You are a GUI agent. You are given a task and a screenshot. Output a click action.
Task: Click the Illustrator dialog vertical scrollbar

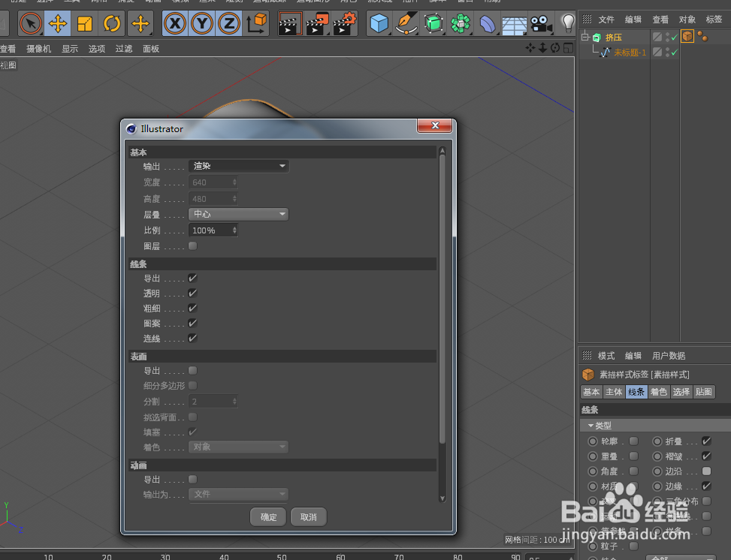pyautogui.click(x=443, y=298)
